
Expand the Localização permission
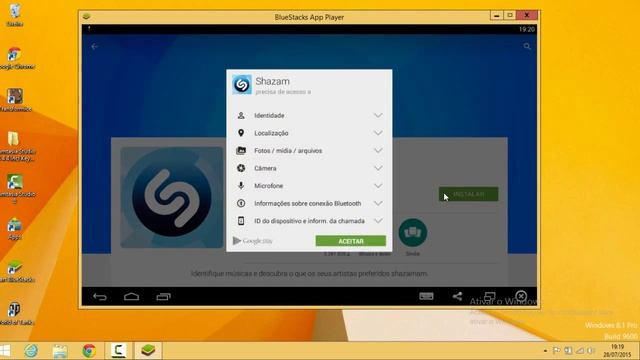pos(378,133)
